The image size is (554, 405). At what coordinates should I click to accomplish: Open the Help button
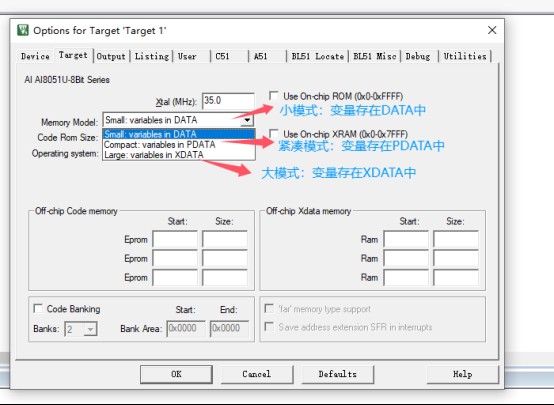pos(462,374)
